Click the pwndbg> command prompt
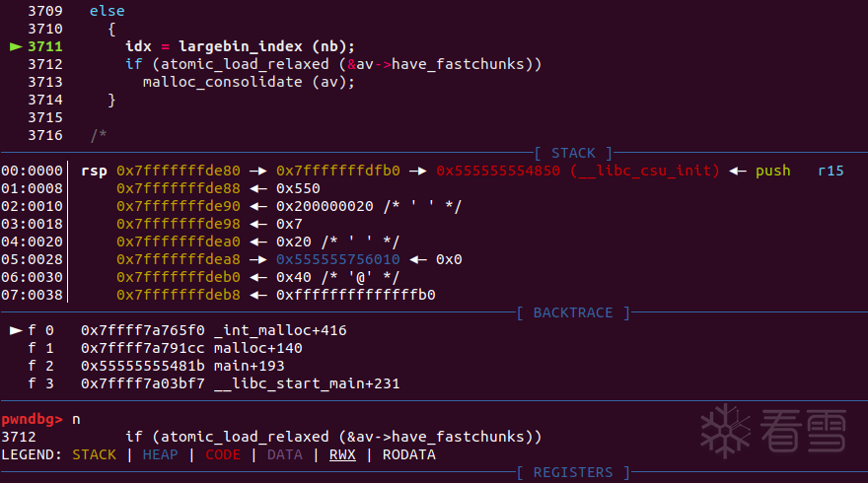Image resolution: width=868 pixels, height=483 pixels. [34, 419]
